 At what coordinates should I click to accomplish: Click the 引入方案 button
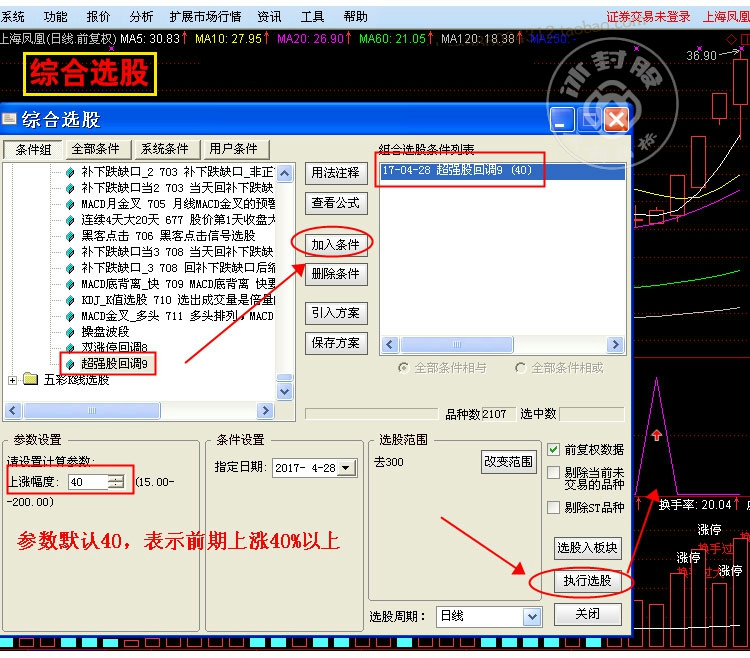(x=336, y=313)
